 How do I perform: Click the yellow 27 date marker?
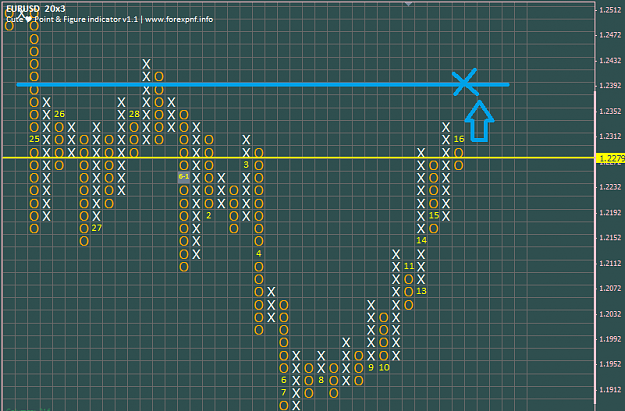(x=96, y=228)
